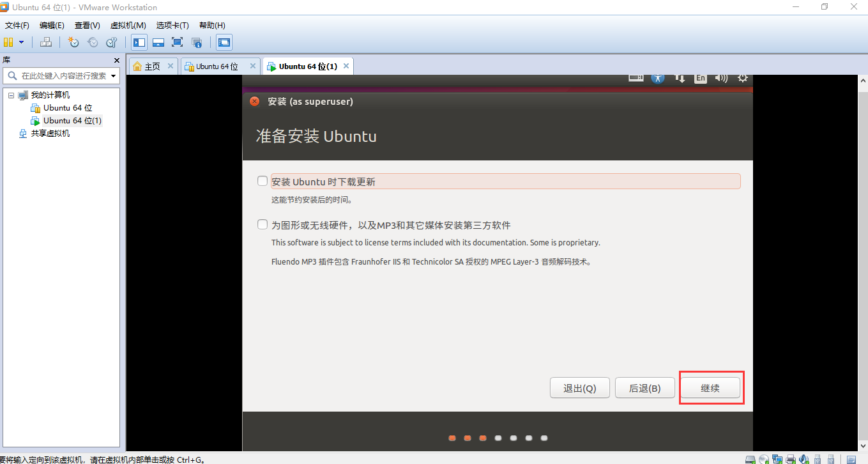Click the Send Ctrl+Alt+Del toolbar icon
The image size is (868, 464).
[45, 42]
